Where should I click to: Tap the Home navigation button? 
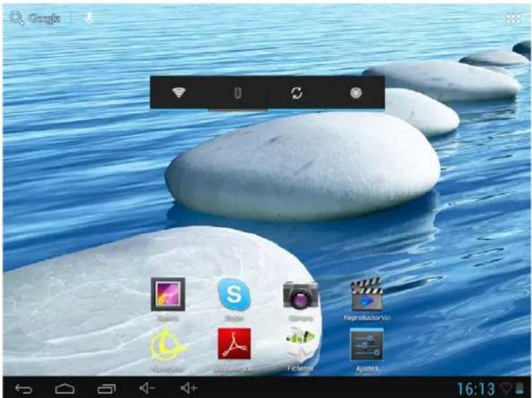[65, 389]
